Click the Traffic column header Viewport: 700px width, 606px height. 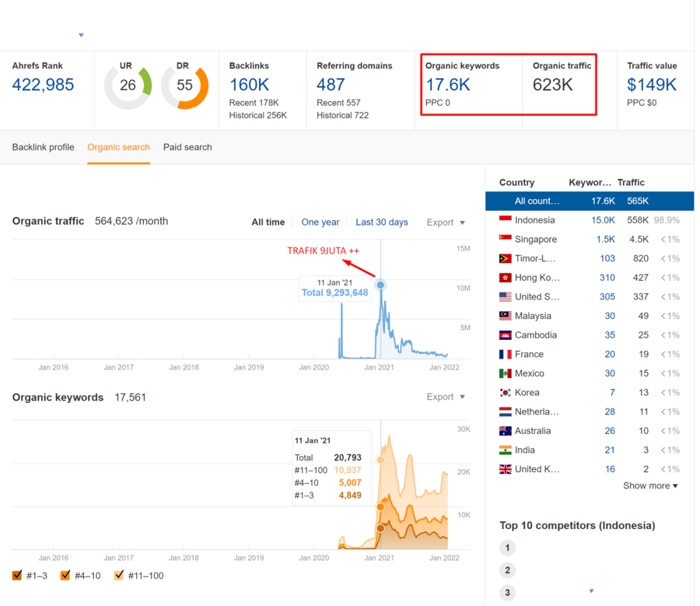pyautogui.click(x=631, y=182)
